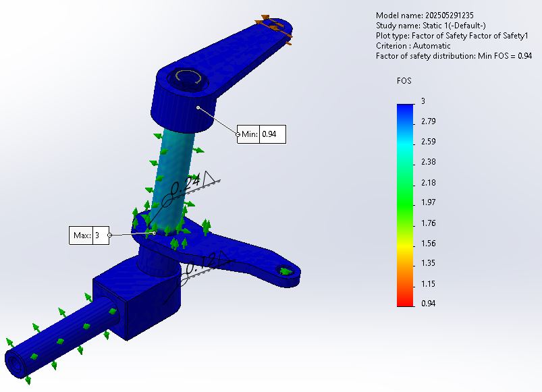Select the FOS legend title
Screen dimensions: 542x392
[x=404, y=81]
